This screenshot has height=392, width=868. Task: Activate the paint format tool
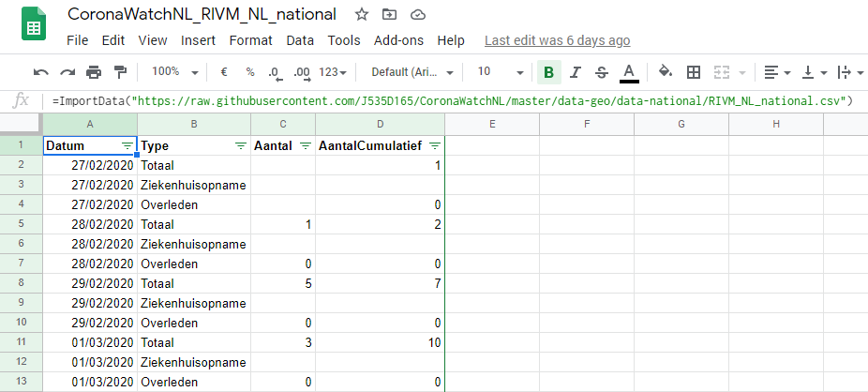pyautogui.click(x=120, y=72)
